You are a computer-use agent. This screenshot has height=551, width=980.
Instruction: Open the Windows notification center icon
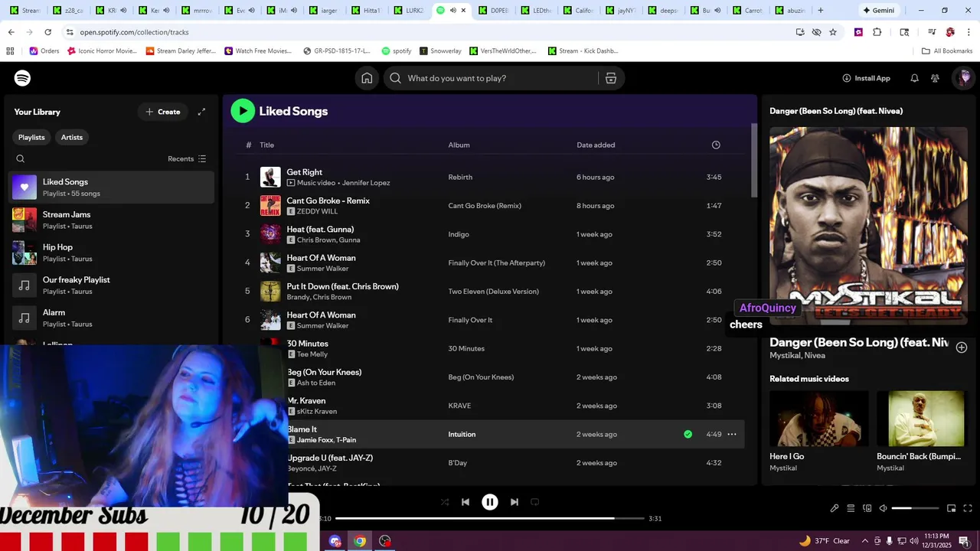coord(964,541)
